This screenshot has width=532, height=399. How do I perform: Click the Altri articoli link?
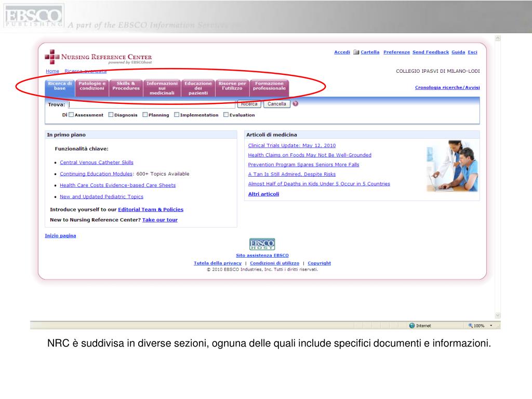click(x=263, y=194)
